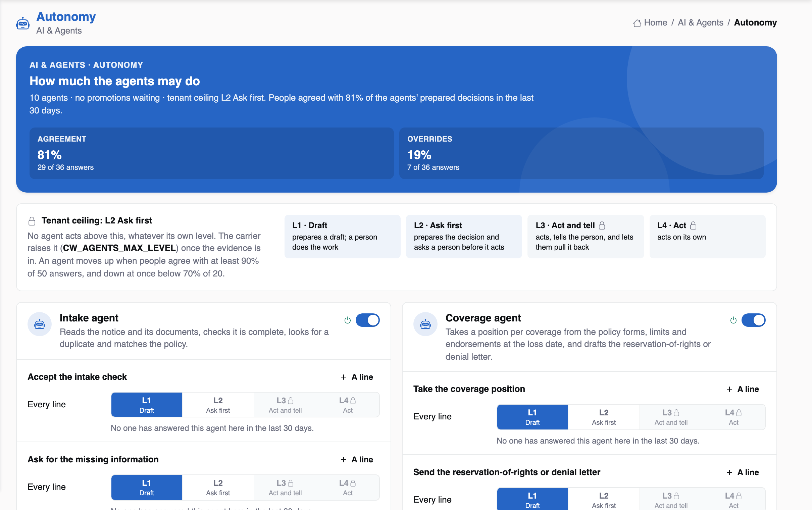Open AI & Agents breadcrumb link
The image size is (812, 510).
pyautogui.click(x=700, y=22)
